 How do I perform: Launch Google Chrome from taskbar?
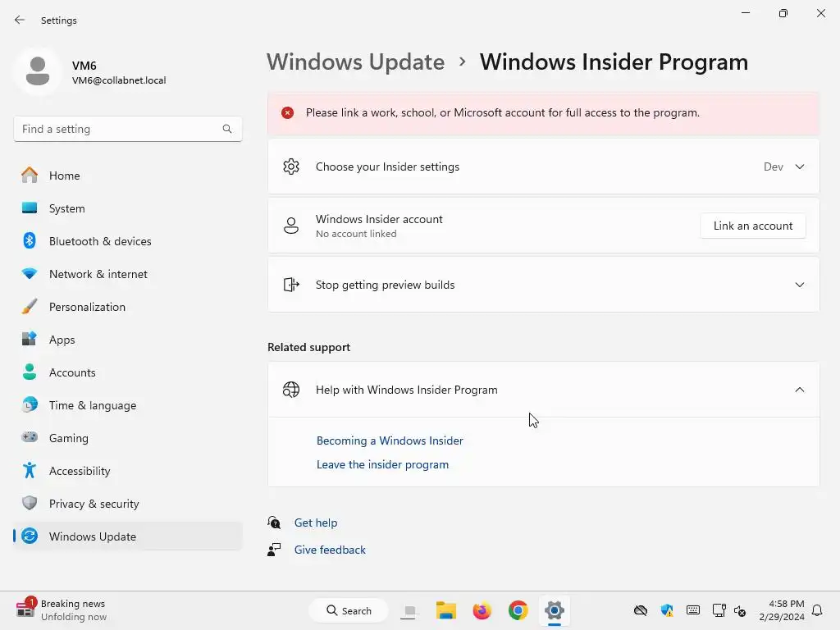[518, 610]
